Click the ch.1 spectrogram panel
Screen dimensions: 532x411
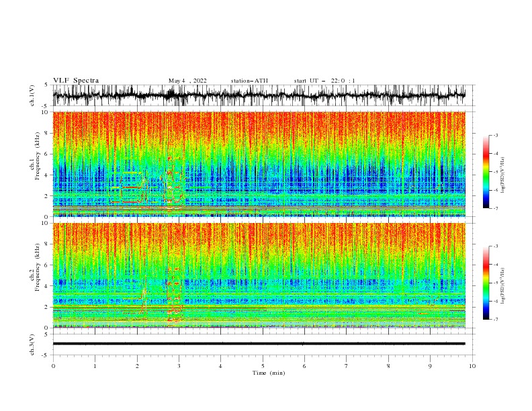(259, 164)
